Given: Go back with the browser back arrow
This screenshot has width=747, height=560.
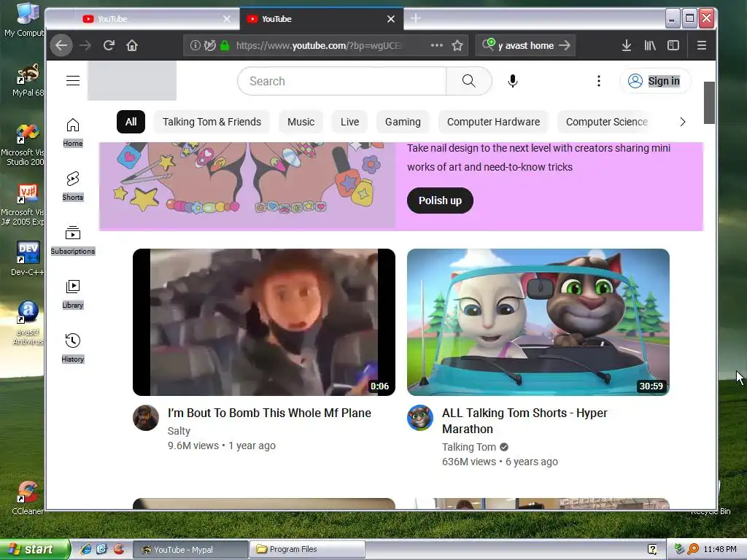Looking at the screenshot, I should tap(61, 45).
